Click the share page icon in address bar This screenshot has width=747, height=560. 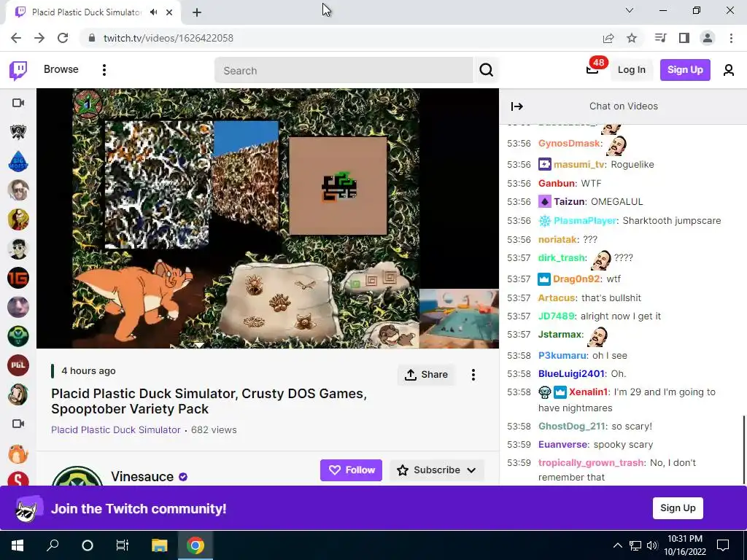[608, 38]
